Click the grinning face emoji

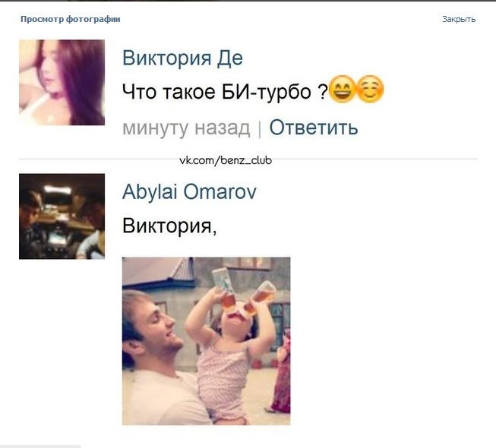tap(342, 89)
